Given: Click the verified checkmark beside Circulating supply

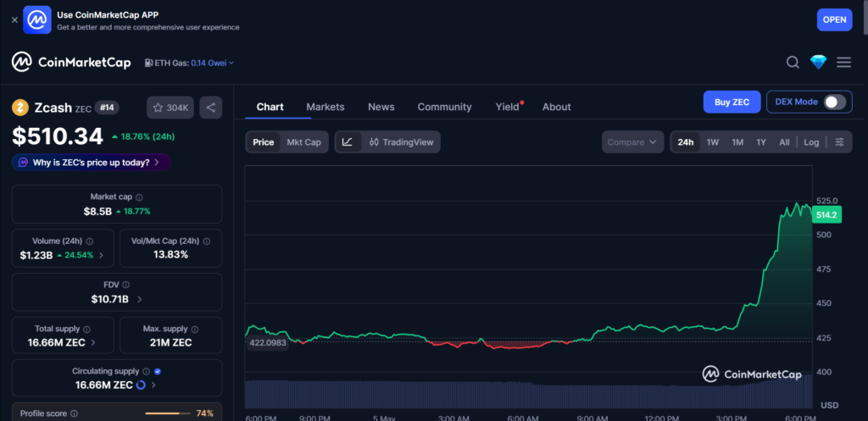Looking at the screenshot, I should (158, 371).
